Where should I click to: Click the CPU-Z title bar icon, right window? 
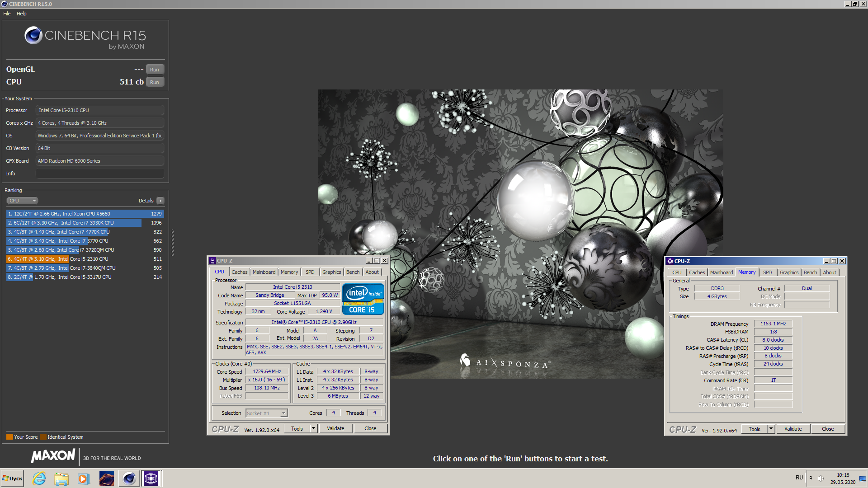670,261
